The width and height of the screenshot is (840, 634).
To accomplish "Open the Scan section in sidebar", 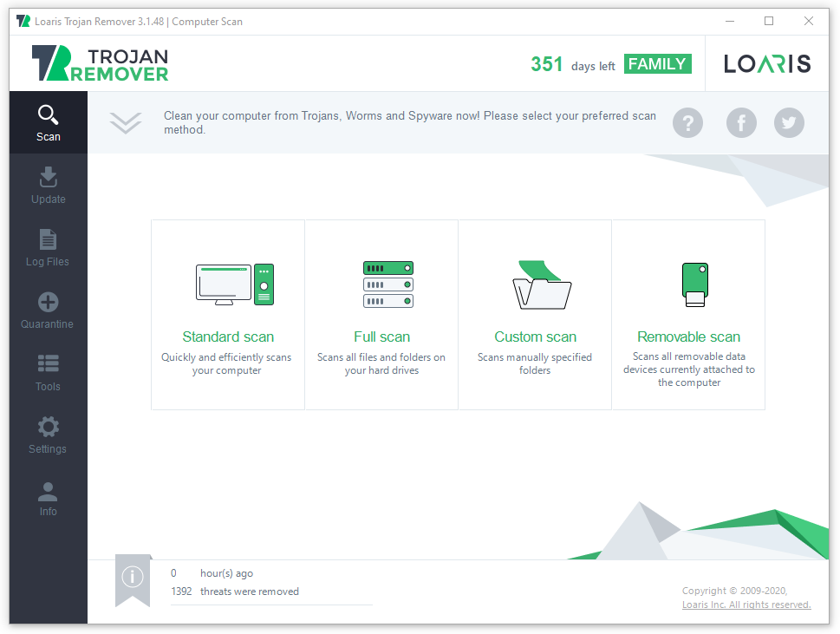I will [49, 123].
